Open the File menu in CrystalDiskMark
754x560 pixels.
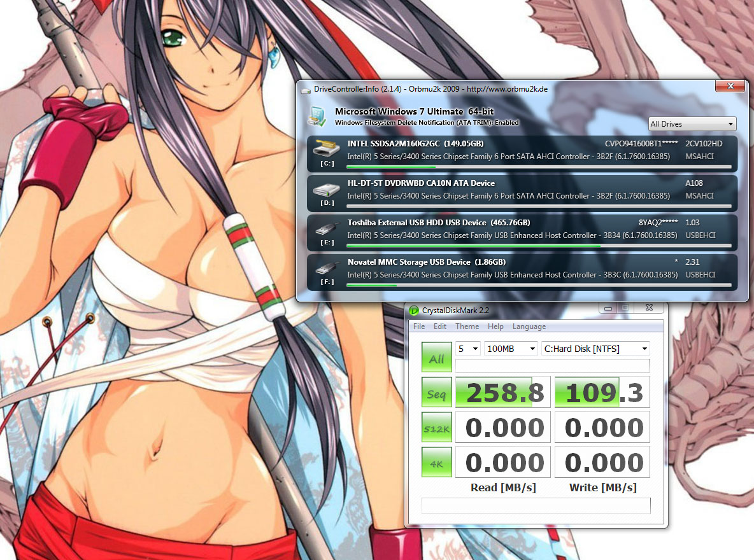[419, 326]
